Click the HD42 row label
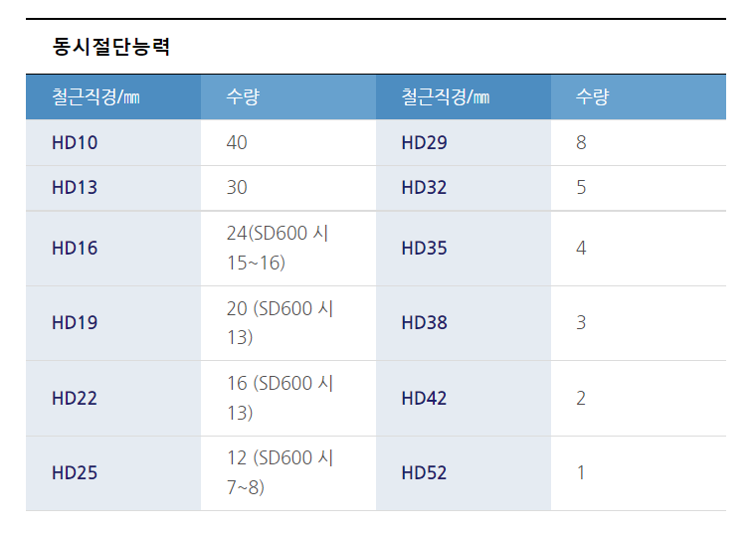The height and width of the screenshot is (534, 756). [x=425, y=399]
